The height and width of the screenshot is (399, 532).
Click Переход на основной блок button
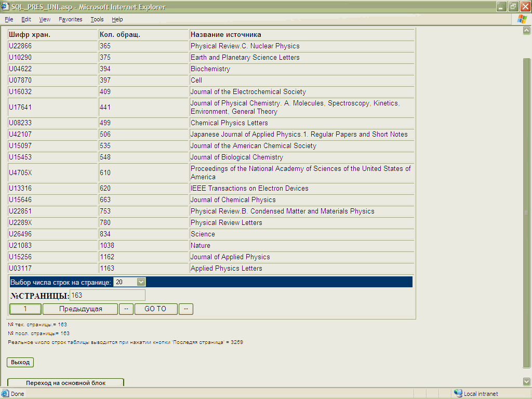65,383
